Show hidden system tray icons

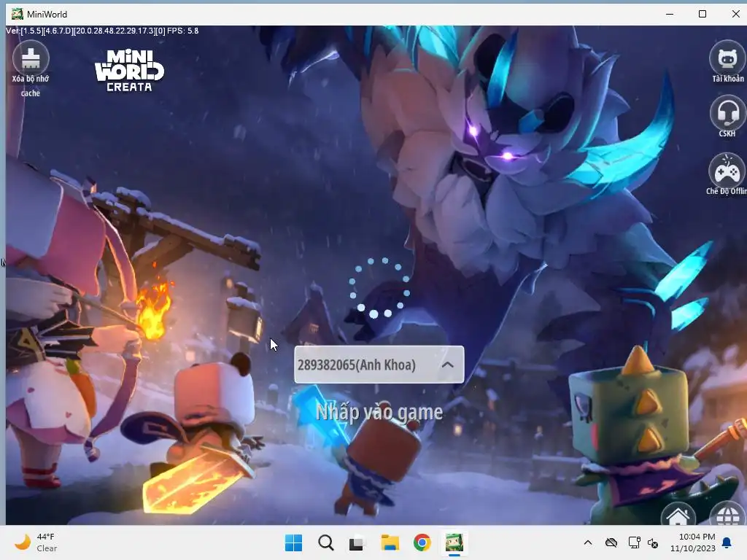(x=588, y=542)
